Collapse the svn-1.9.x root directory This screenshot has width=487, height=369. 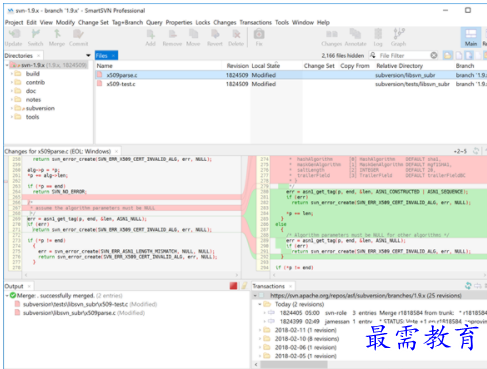point(7,65)
